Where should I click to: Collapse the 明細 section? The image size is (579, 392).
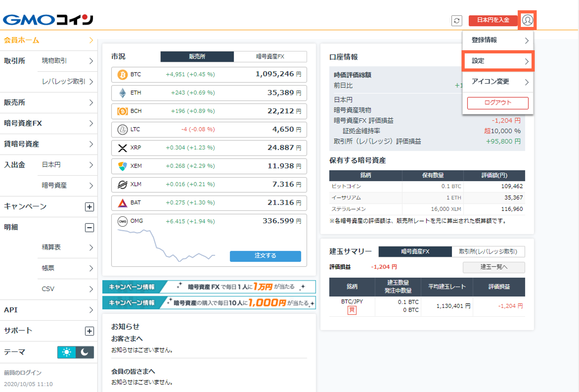click(90, 227)
